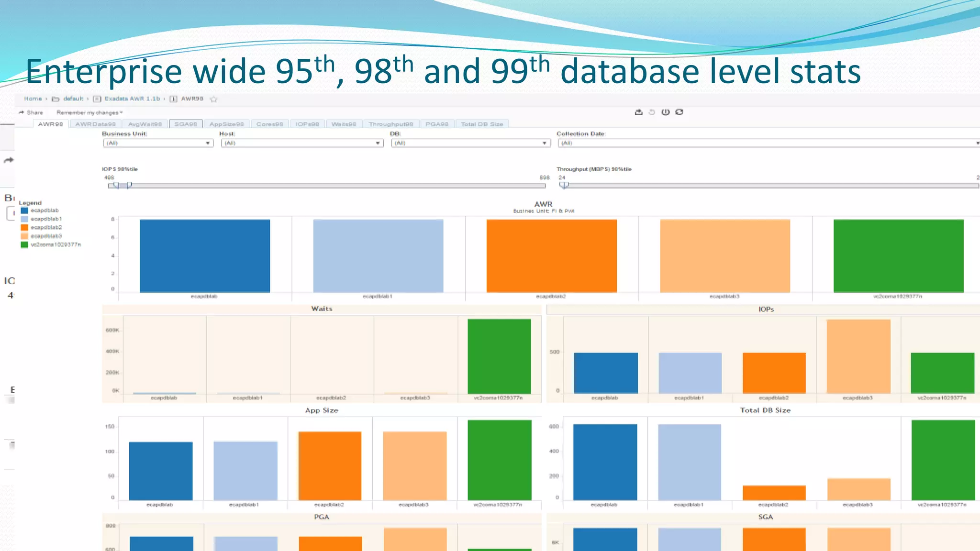Switch to the Waits98 tab

tap(344, 124)
